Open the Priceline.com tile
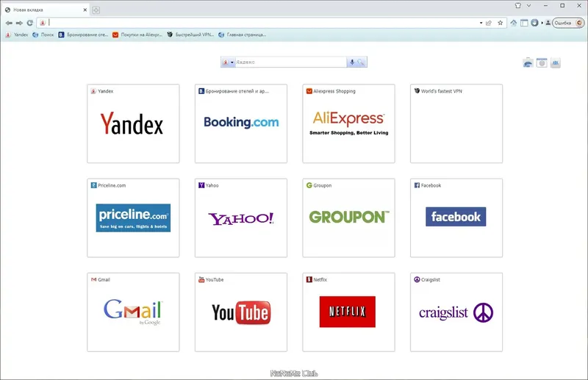Image resolution: width=588 pixels, height=380 pixels. click(x=133, y=218)
